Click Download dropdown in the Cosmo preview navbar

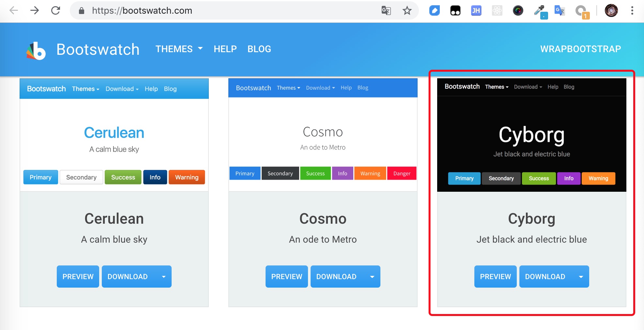coord(320,88)
